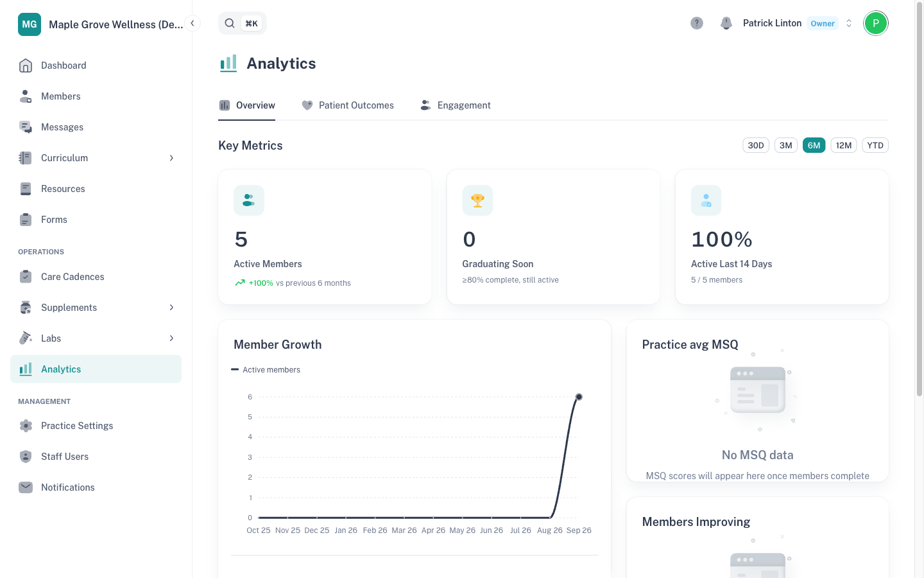Click the Patrick Linton user name
This screenshot has width=924, height=578.
773,23
